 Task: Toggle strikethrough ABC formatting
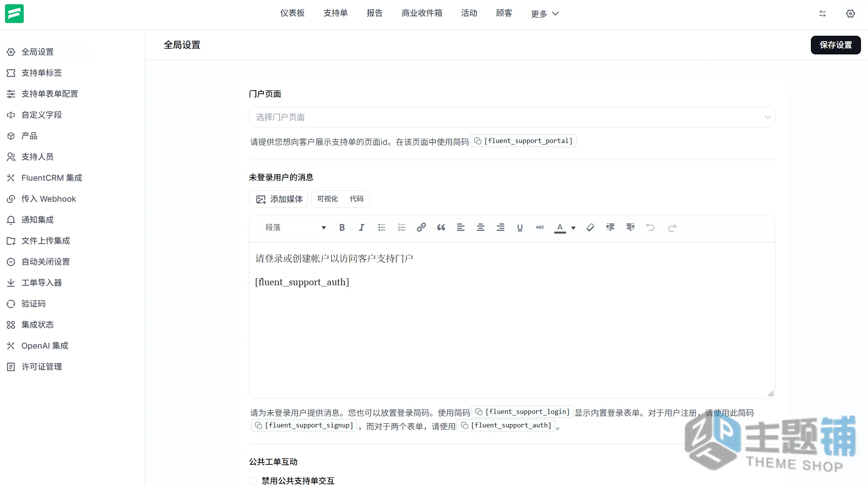(x=540, y=228)
